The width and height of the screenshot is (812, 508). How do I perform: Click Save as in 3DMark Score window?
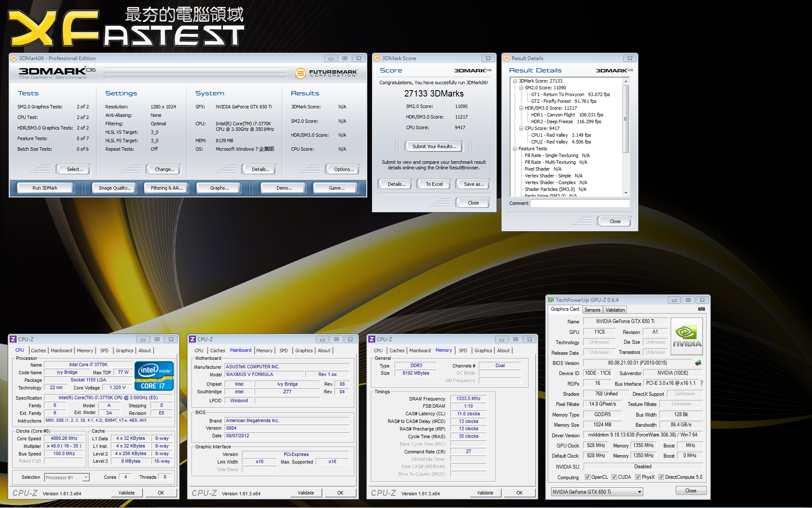(474, 184)
